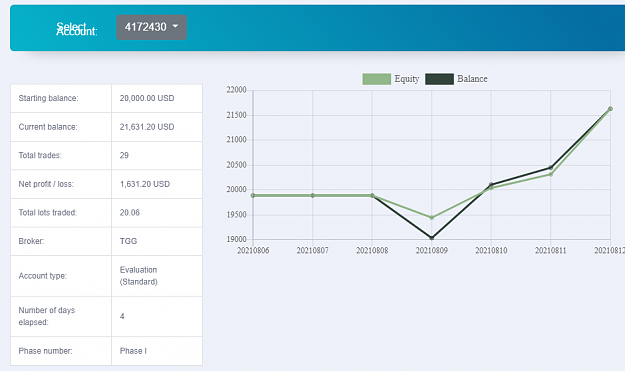The width and height of the screenshot is (625, 371).
Task: Select the 'Account type:' label cell
Action: pos(61,276)
